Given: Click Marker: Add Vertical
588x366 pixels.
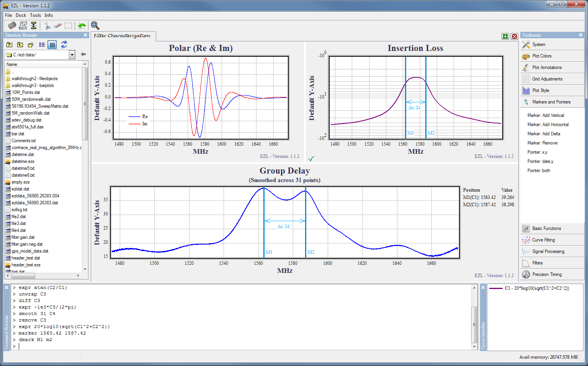Looking at the screenshot, I should pyautogui.click(x=546, y=115).
